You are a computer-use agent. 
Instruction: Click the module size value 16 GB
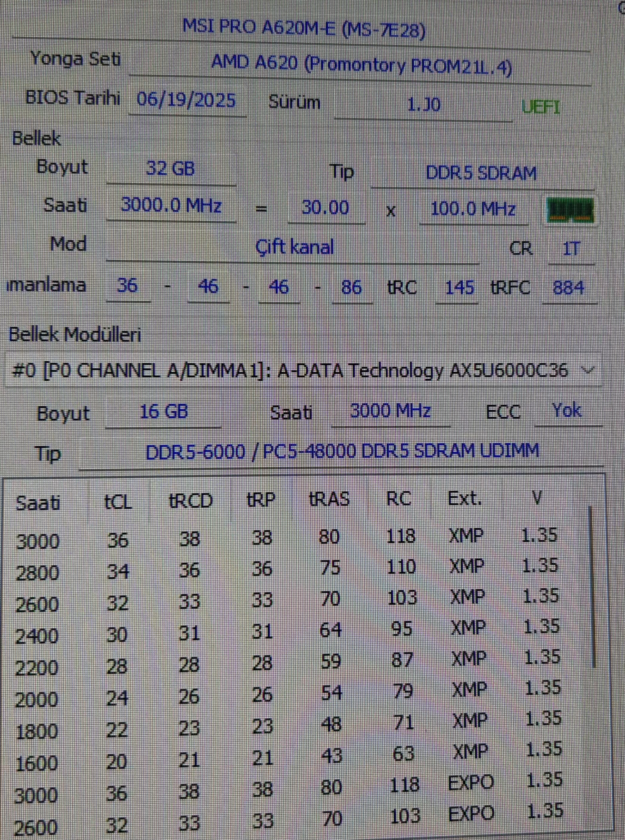pyautogui.click(x=164, y=411)
